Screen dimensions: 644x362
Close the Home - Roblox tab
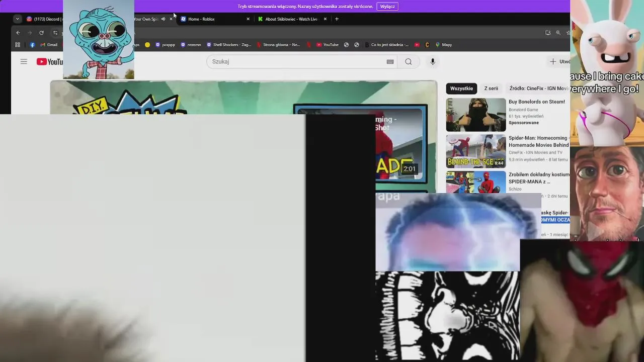[x=248, y=19]
